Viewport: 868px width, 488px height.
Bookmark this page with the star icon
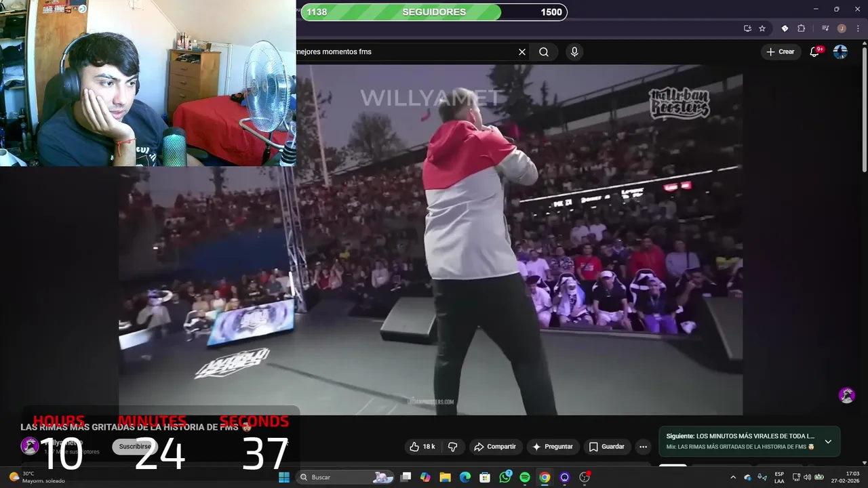click(x=762, y=28)
